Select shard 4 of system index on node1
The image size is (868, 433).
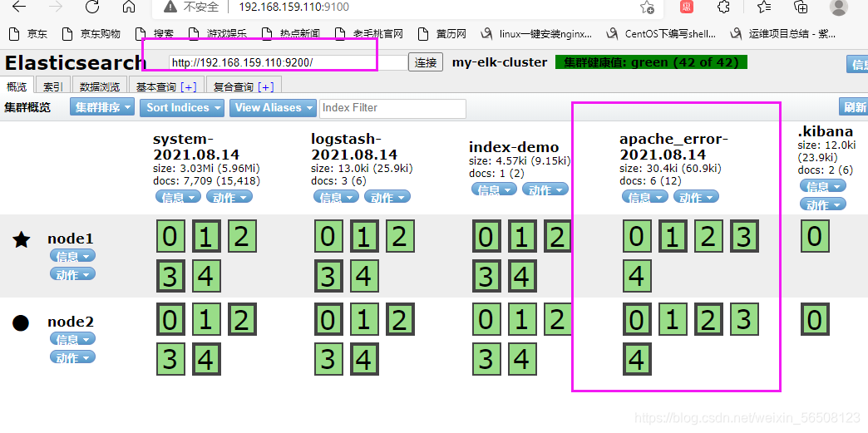tap(206, 274)
